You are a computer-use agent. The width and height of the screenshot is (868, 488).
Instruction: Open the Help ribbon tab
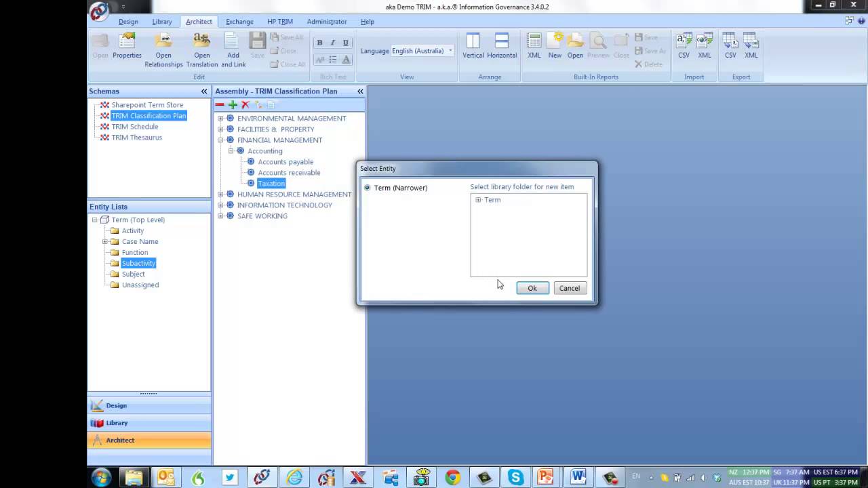[x=367, y=22]
